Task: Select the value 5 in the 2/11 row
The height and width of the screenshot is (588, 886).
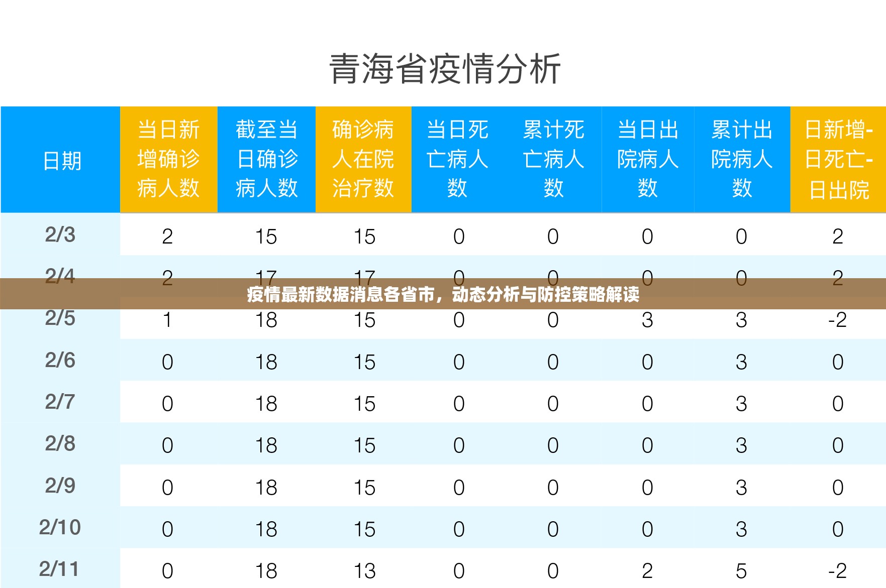Action: click(741, 571)
